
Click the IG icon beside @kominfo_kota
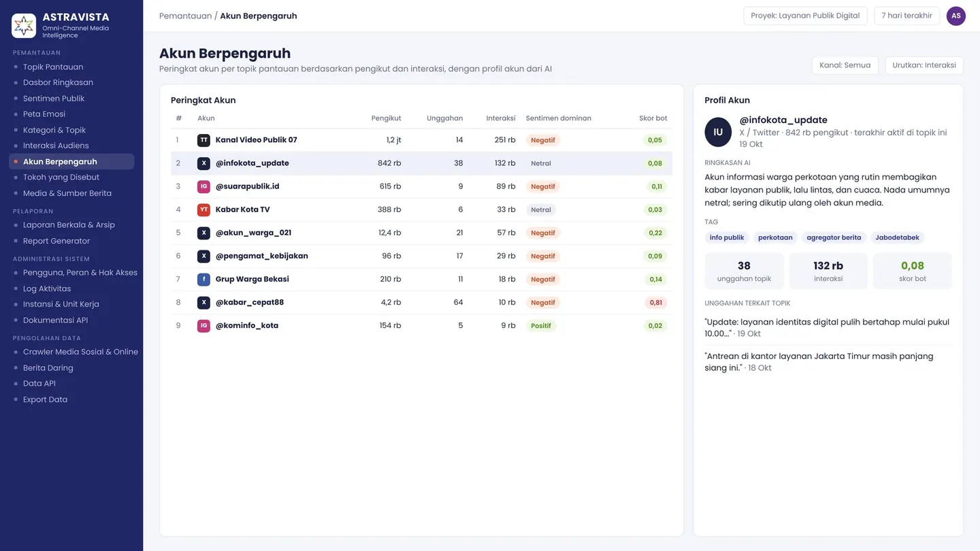coord(203,325)
